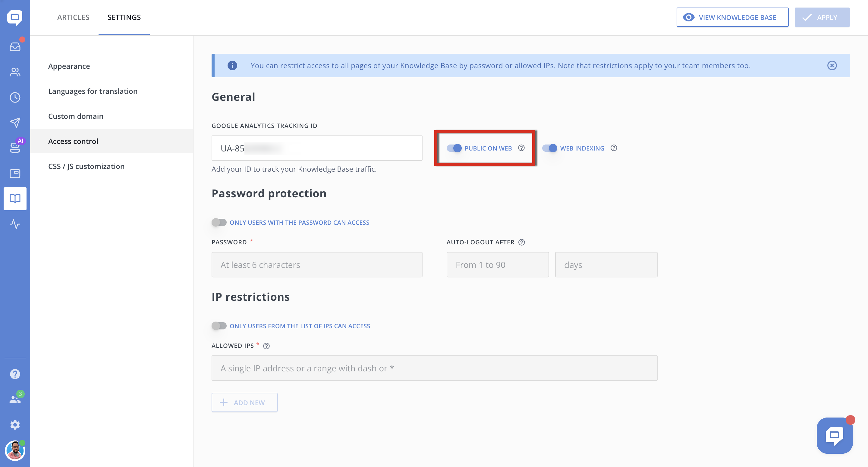Open the contacts people icon
868x467 pixels.
point(15,72)
